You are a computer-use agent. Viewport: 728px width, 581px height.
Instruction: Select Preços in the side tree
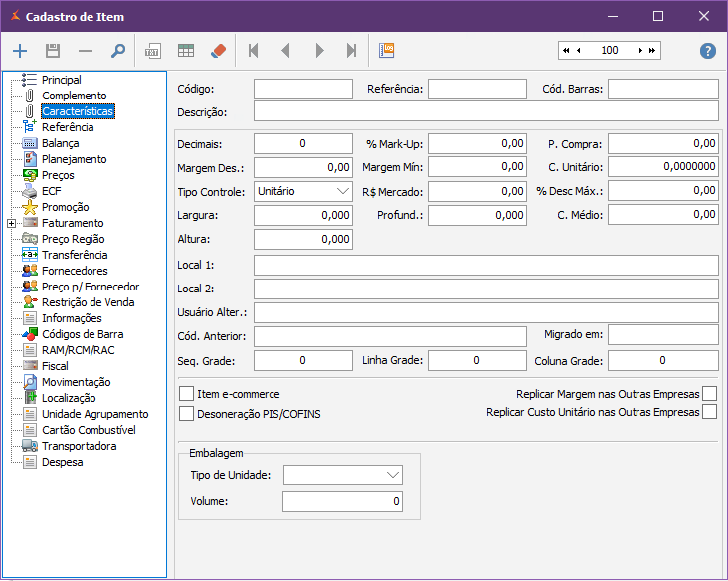[x=58, y=175]
